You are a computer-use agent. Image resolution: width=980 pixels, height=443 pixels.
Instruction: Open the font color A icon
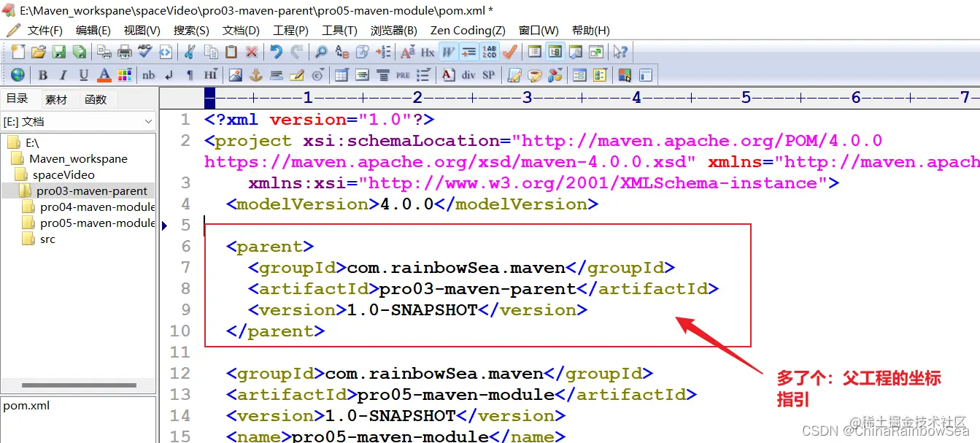click(x=104, y=74)
